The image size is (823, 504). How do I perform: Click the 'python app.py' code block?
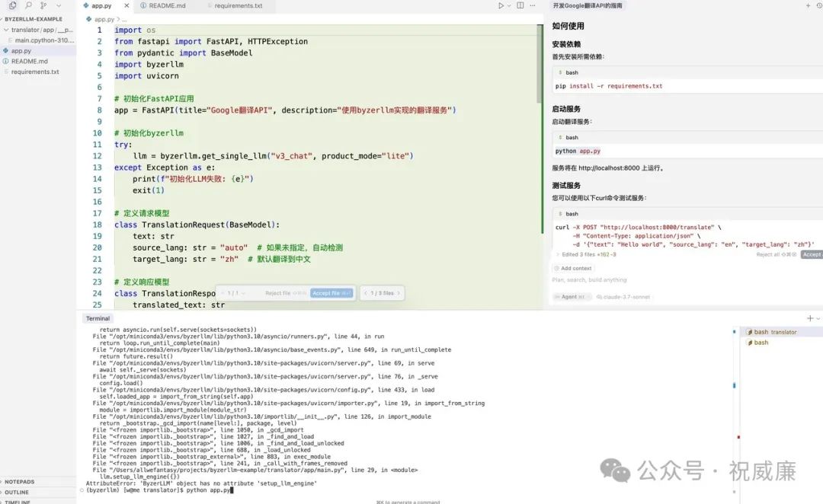687,151
